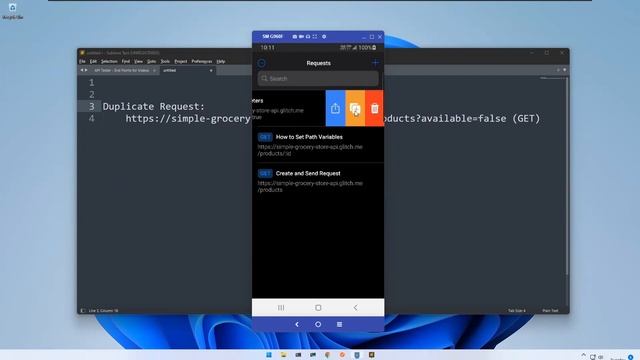
Task: Open Edit menu in Sublime Text
Action: [93, 61]
